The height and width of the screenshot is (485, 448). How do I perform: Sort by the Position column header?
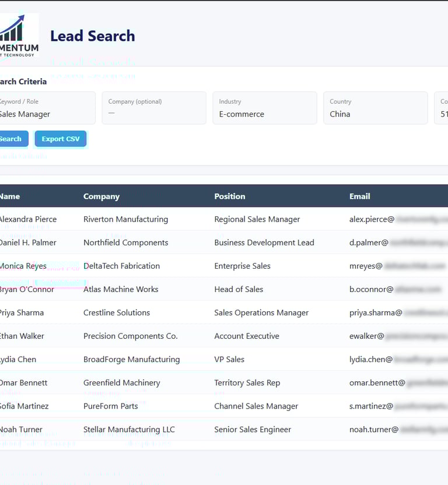(230, 196)
